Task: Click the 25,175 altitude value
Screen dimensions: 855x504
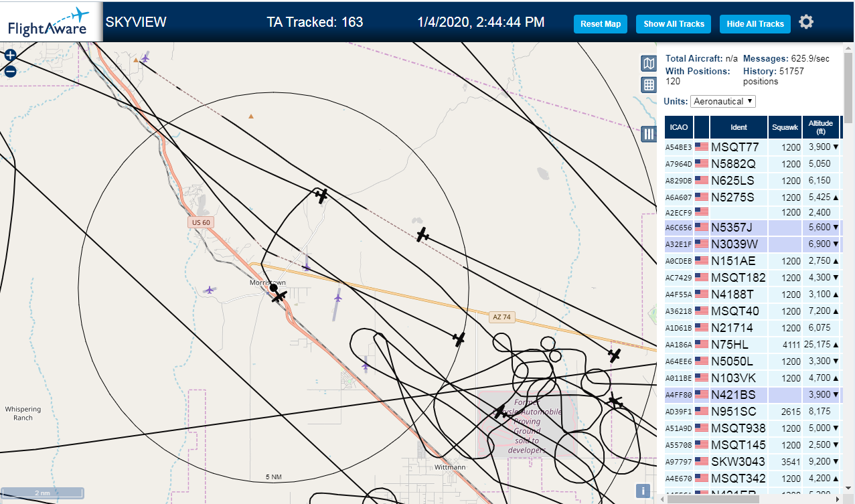Action: [818, 345]
